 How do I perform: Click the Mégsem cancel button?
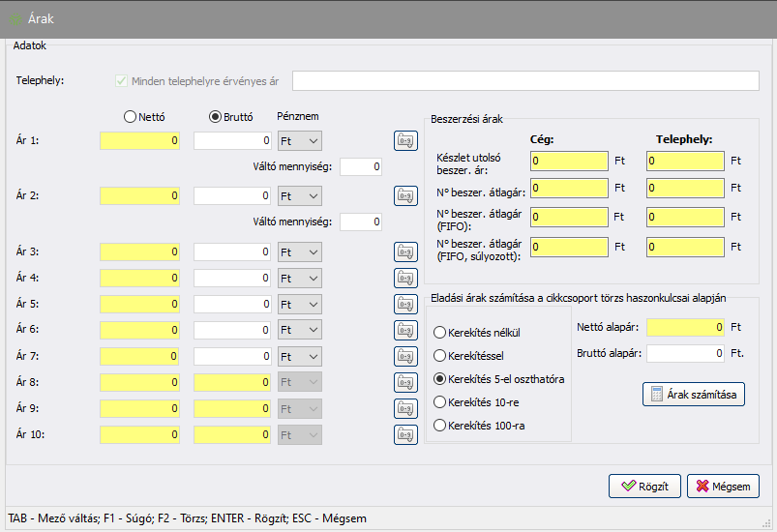coord(723,486)
